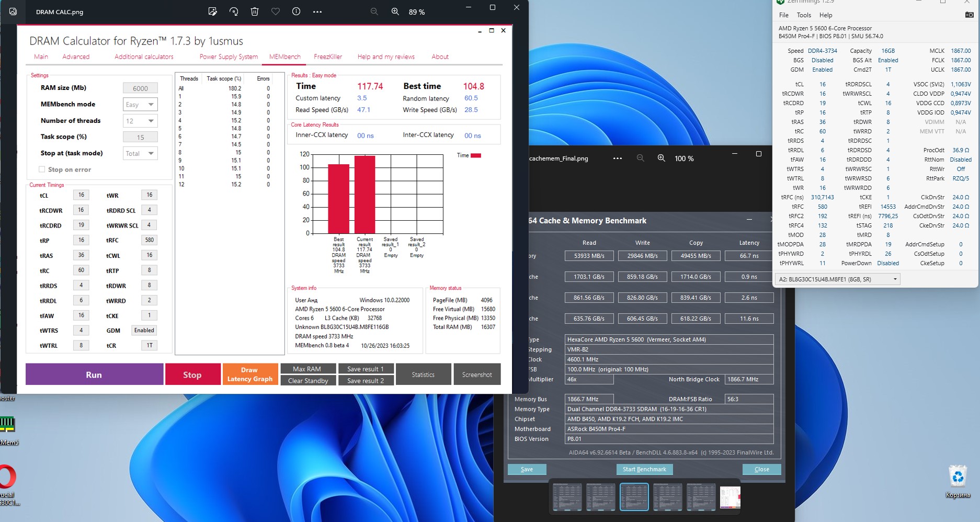
Task: Click the Best time value 104.8
Action: point(474,86)
